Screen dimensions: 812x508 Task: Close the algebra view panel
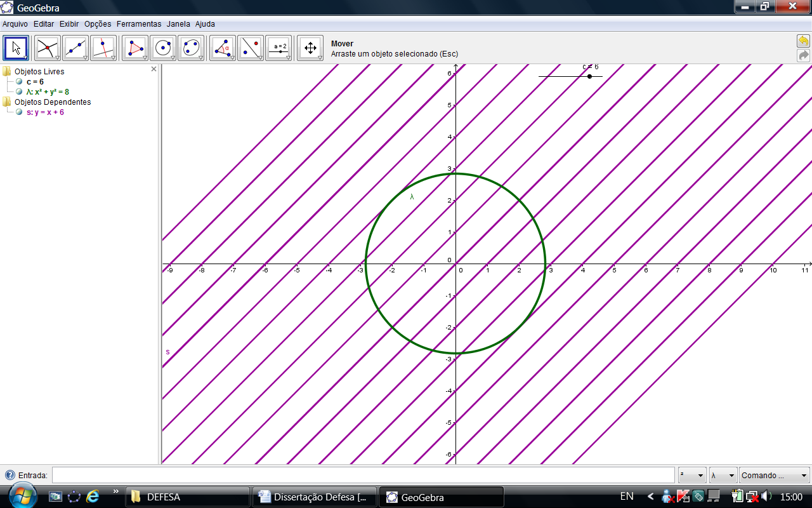(x=154, y=69)
